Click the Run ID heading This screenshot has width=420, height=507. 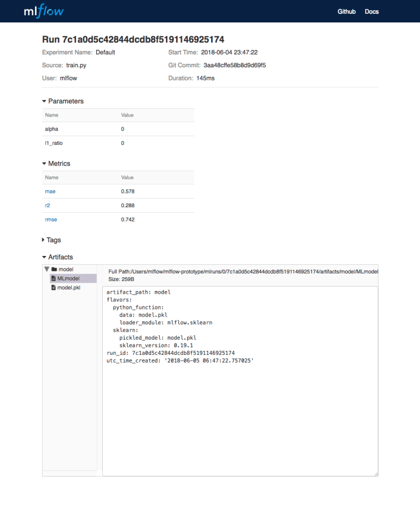(133, 39)
